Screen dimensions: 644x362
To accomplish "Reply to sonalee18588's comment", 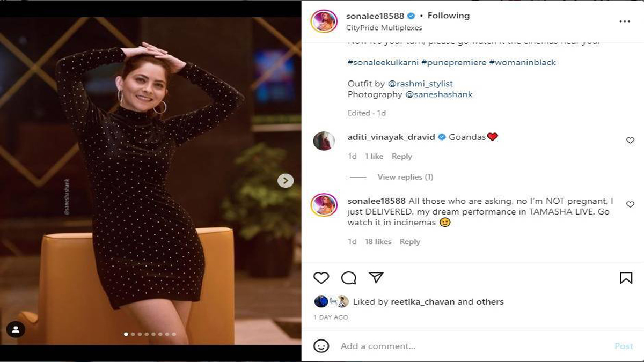I will click(x=410, y=241).
